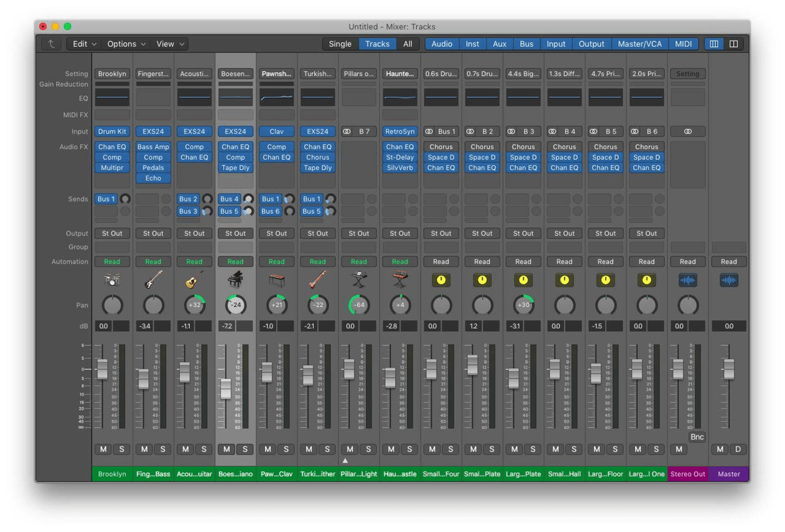Solo the Turki...ither channel
785x532 pixels.
[327, 449]
